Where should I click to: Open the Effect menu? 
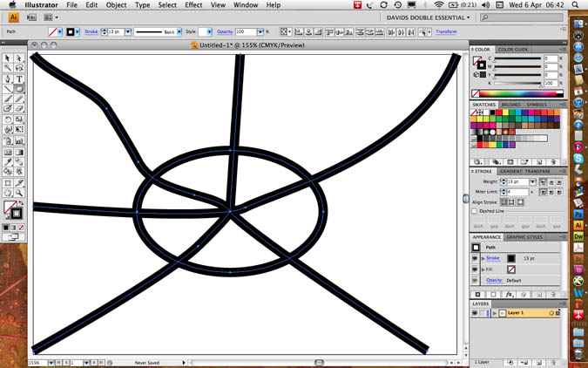coord(193,5)
